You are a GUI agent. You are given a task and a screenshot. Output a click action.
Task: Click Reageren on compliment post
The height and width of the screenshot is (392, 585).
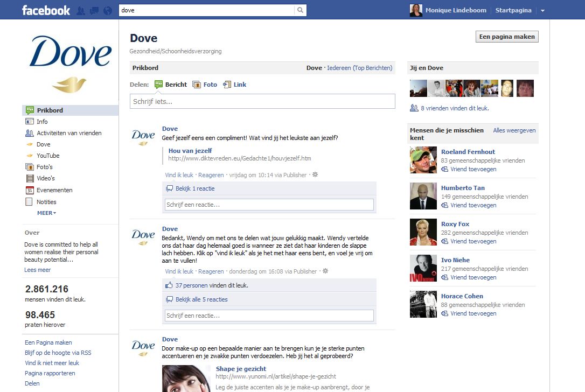[x=211, y=175]
